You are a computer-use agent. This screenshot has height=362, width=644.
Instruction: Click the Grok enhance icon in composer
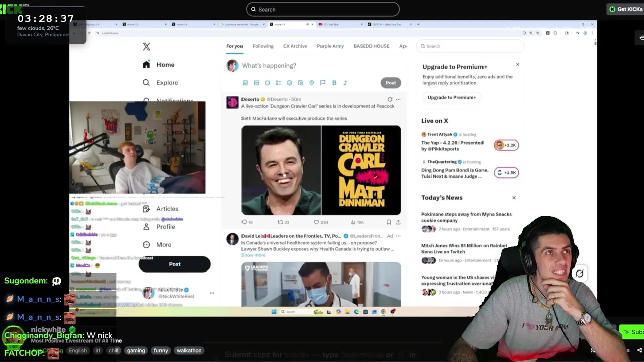coord(267,83)
